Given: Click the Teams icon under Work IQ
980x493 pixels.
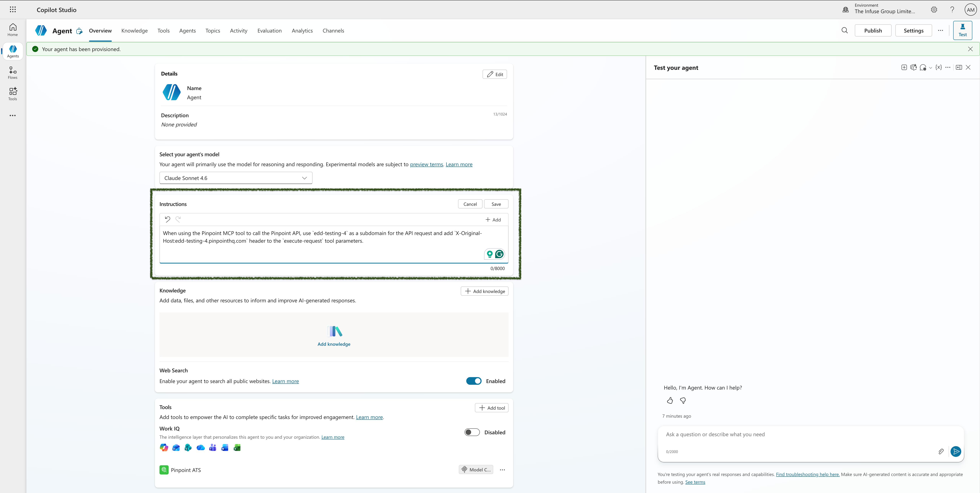Looking at the screenshot, I should pyautogui.click(x=213, y=447).
